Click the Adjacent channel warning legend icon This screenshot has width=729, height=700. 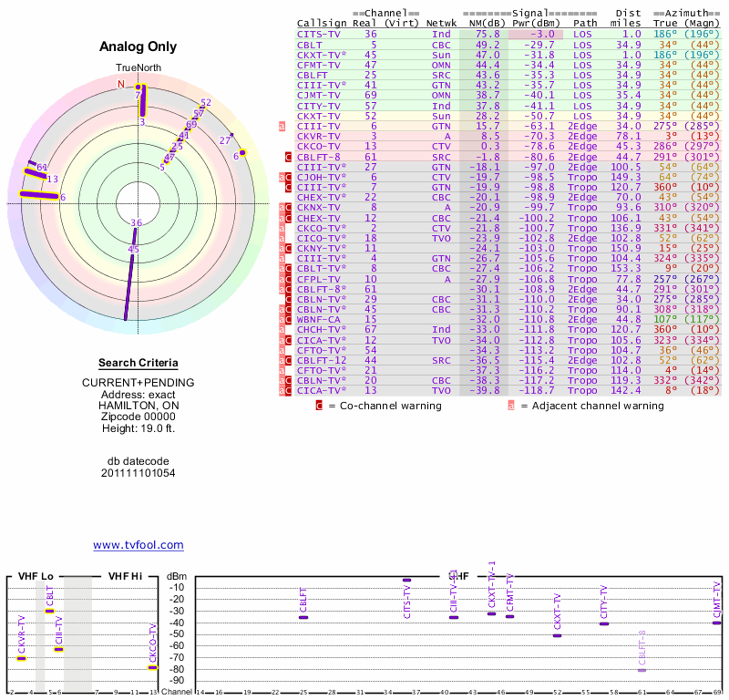click(511, 406)
